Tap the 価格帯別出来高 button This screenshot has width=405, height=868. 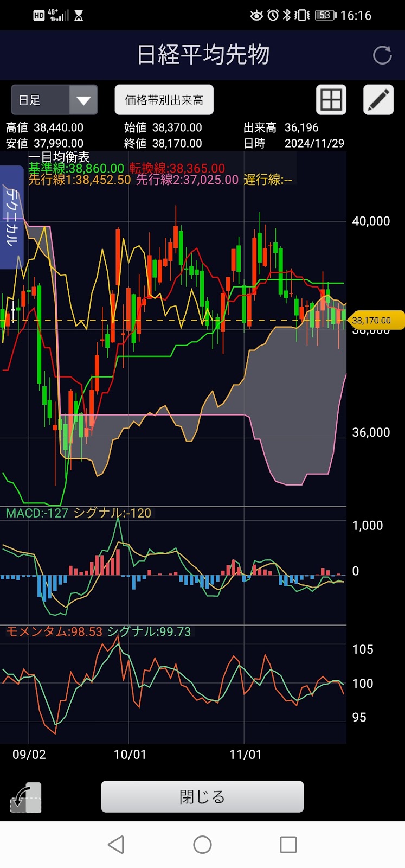point(164,100)
